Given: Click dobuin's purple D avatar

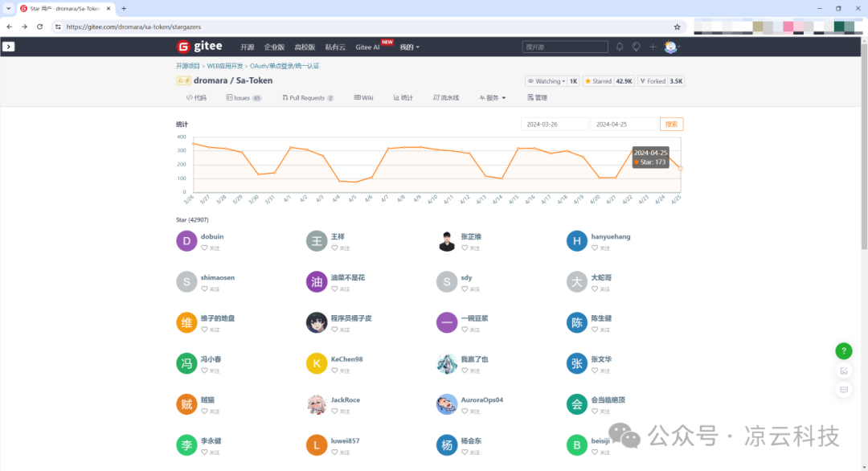Looking at the screenshot, I should tap(186, 241).
